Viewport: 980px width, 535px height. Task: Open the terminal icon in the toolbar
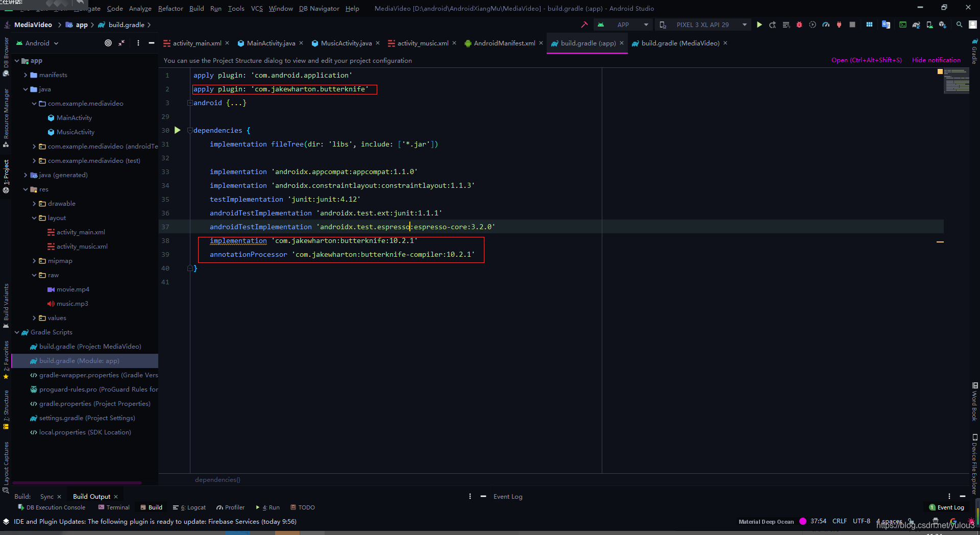click(903, 25)
